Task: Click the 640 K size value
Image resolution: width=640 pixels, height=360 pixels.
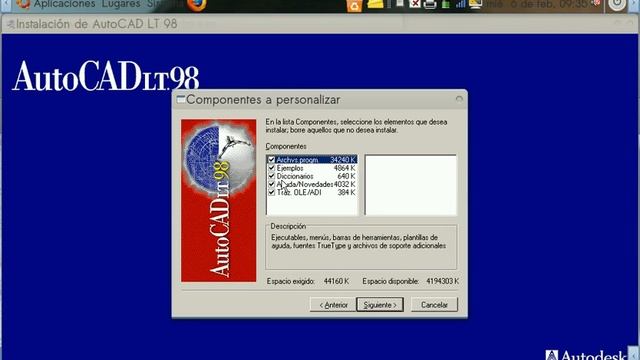Action: (347, 176)
